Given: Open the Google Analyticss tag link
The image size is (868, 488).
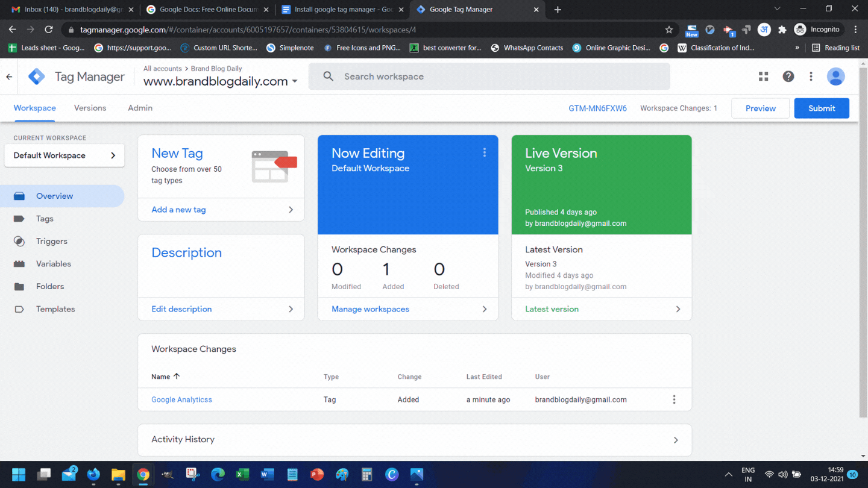Looking at the screenshot, I should point(182,399).
